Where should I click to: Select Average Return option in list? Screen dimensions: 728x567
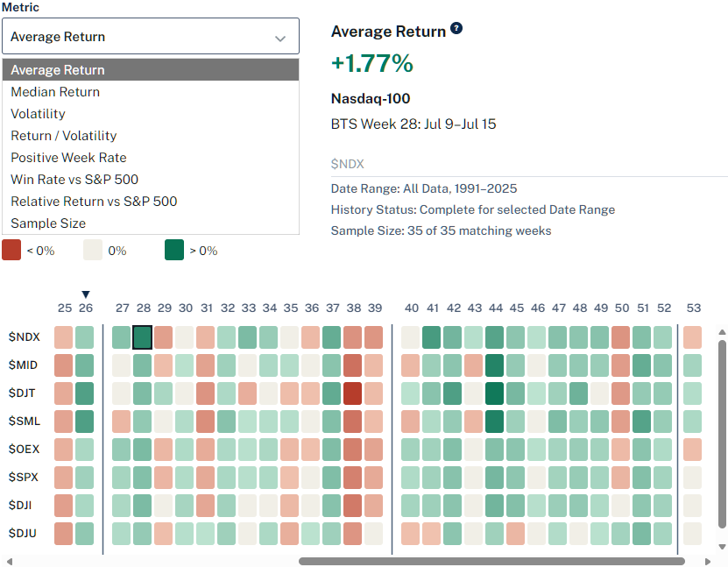point(151,69)
